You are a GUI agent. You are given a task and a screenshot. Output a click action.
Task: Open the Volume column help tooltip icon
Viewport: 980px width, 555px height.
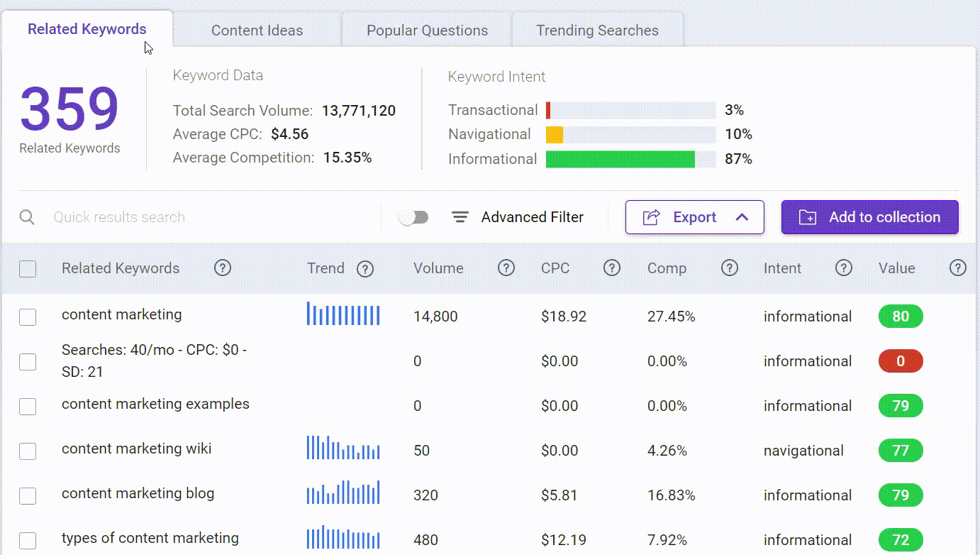506,268
